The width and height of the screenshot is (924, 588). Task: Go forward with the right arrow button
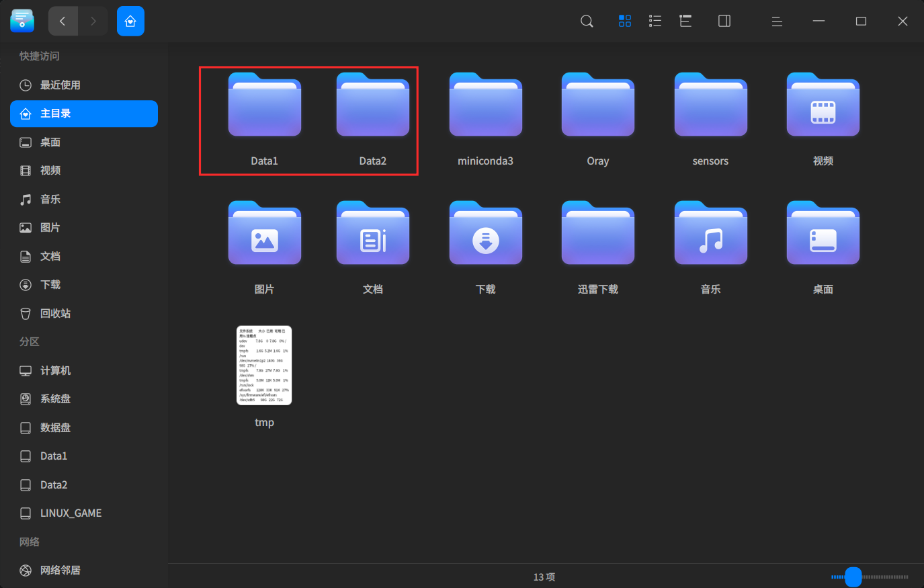point(93,22)
